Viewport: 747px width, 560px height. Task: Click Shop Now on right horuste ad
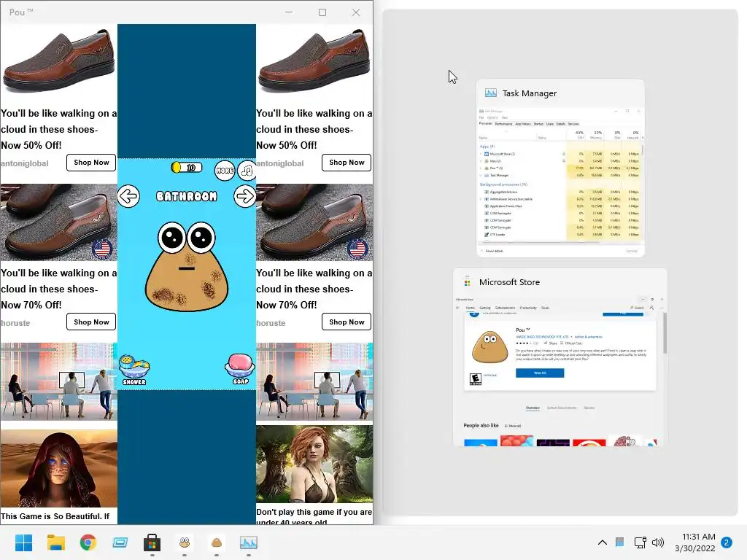pyautogui.click(x=347, y=322)
